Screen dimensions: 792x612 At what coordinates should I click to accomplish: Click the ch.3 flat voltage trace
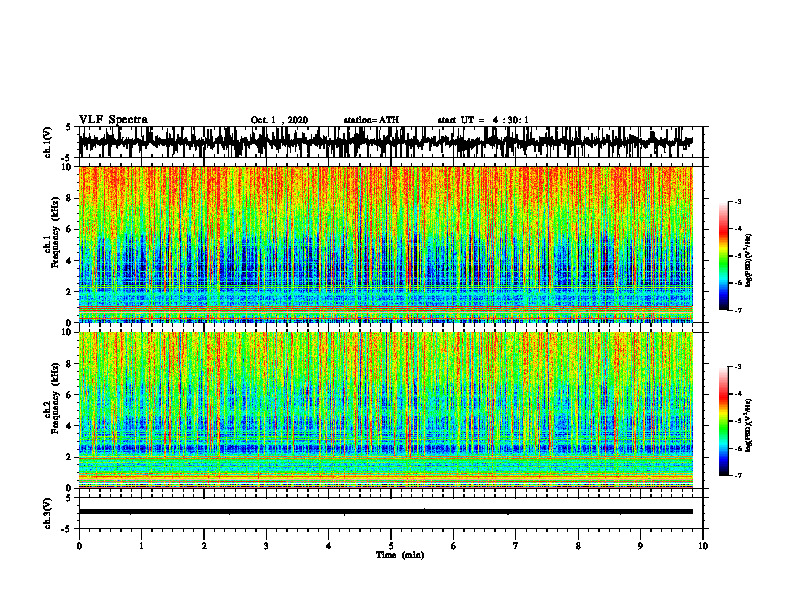pyautogui.click(x=385, y=512)
